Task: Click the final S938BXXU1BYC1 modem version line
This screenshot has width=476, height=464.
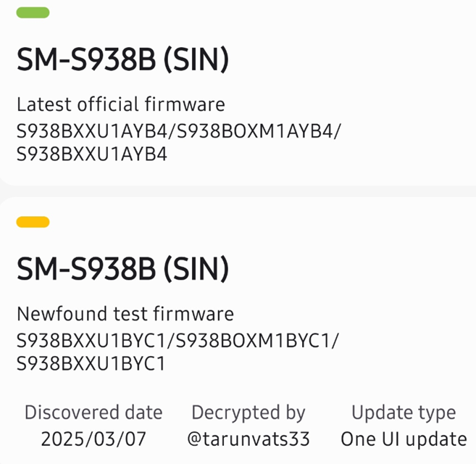Action: click(x=91, y=363)
